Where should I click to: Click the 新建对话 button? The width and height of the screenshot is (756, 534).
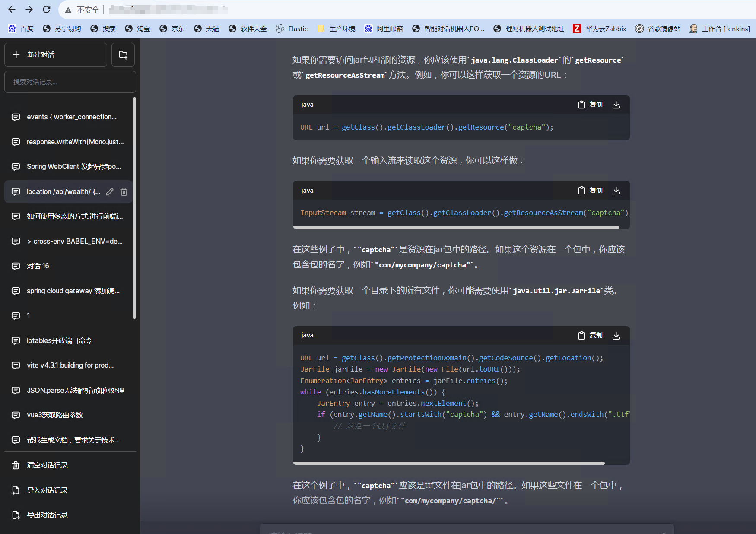(x=56, y=54)
